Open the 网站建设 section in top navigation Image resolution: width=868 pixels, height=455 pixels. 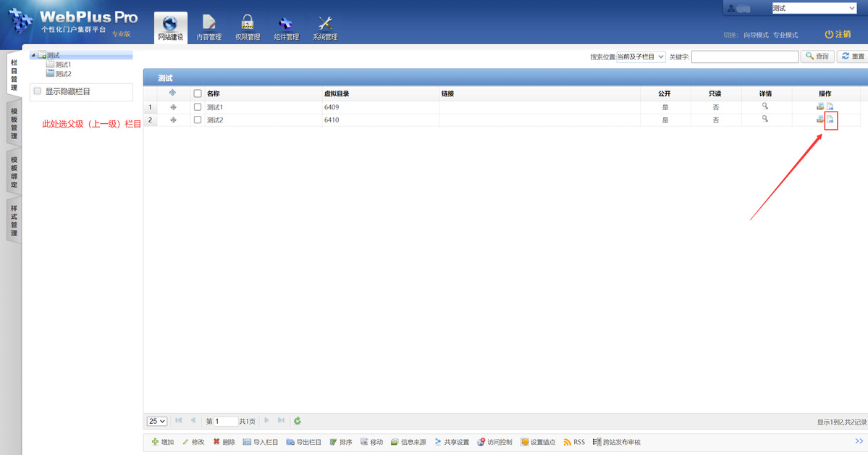171,28
